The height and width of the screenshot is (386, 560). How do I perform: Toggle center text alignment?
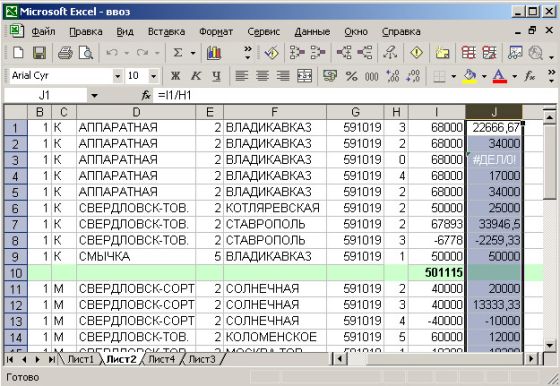262,76
